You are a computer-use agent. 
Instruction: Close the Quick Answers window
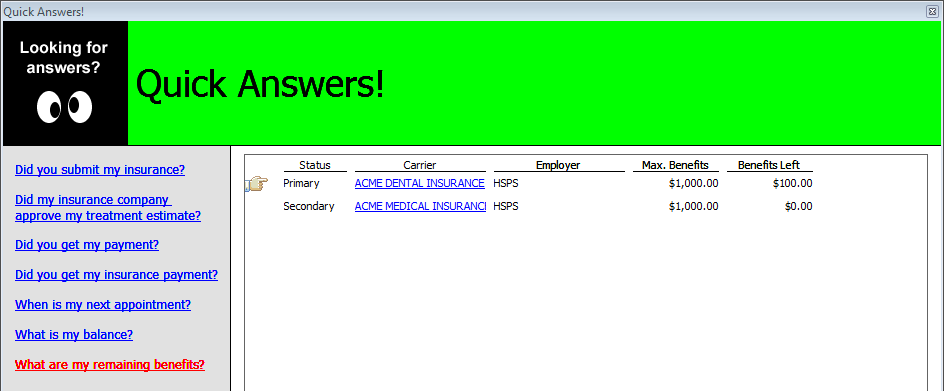coord(932,11)
